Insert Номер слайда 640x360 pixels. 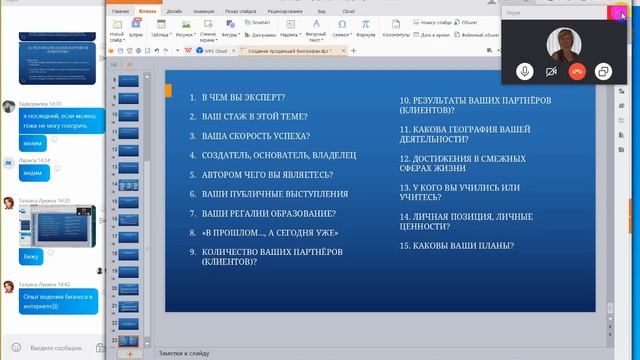(x=432, y=22)
